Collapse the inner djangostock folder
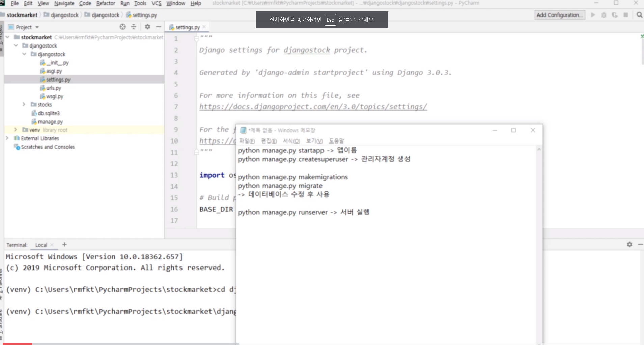 tap(24, 54)
